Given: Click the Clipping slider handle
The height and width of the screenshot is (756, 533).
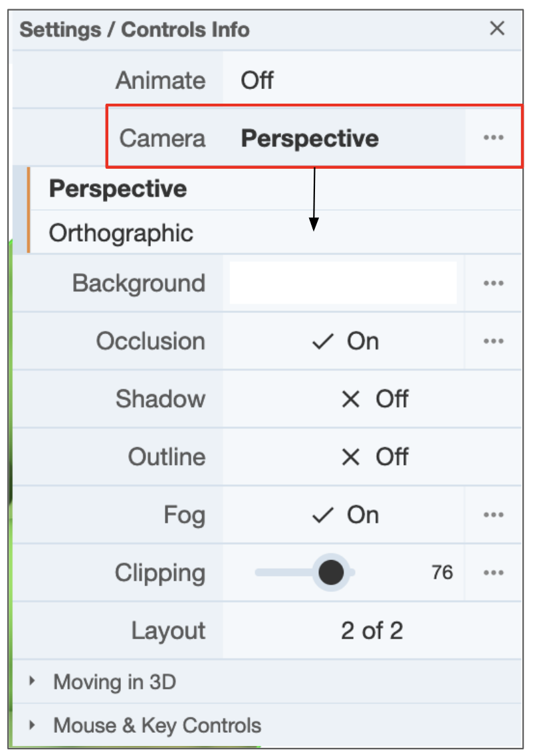Looking at the screenshot, I should coord(330,572).
